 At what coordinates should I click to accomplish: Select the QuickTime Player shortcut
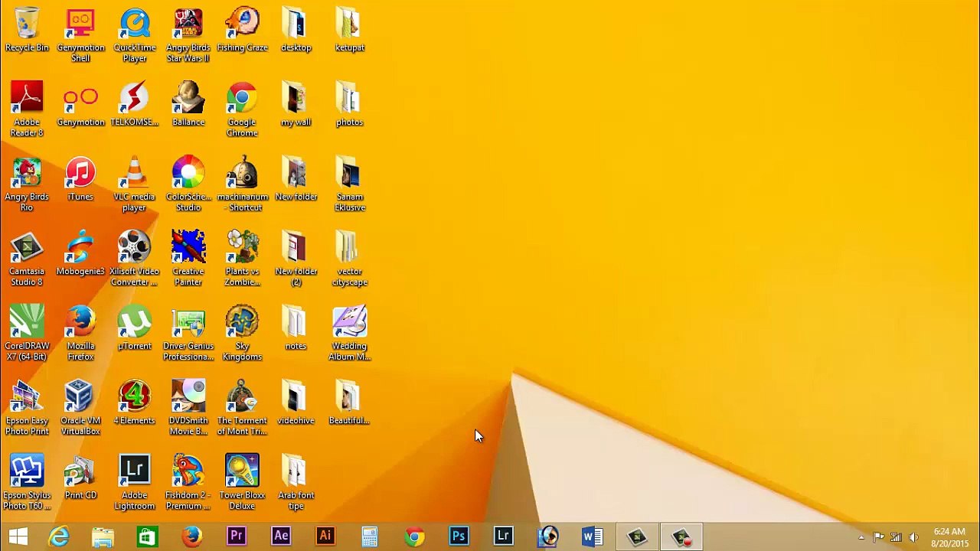pyautogui.click(x=135, y=36)
